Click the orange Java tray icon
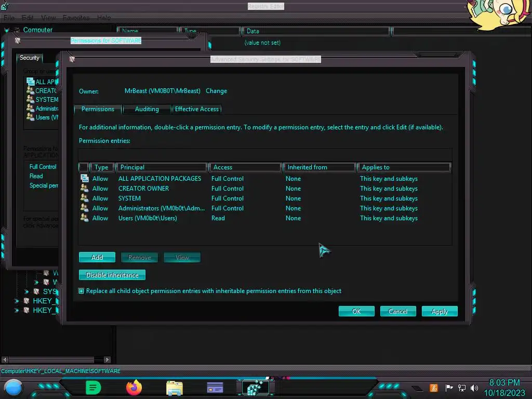Image resolution: width=532 pixels, height=399 pixels. click(x=434, y=388)
